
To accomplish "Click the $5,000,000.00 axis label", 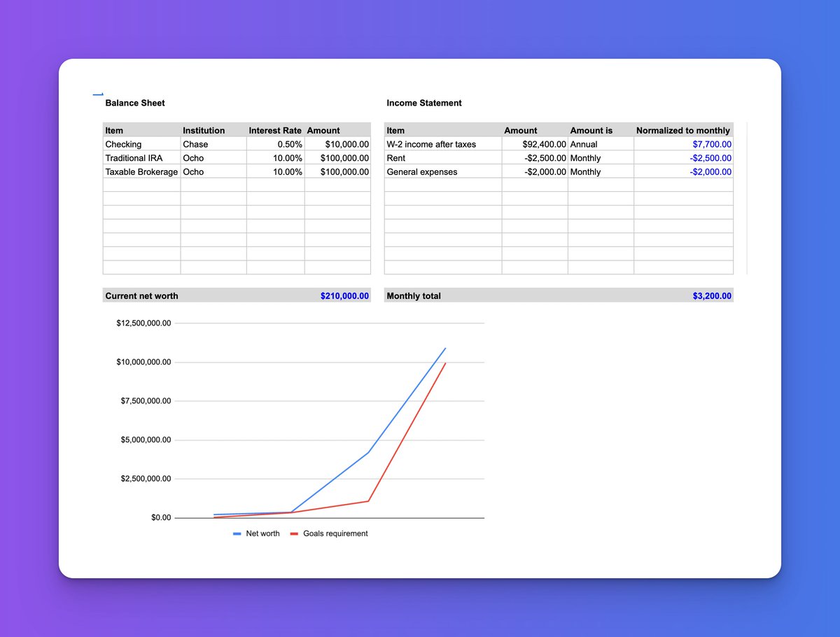I will (146, 440).
